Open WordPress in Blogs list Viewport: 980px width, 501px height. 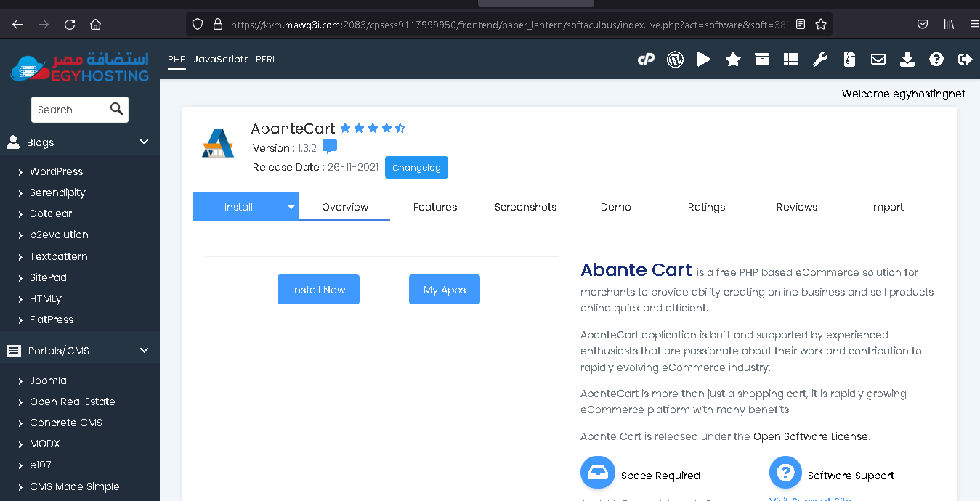click(56, 171)
